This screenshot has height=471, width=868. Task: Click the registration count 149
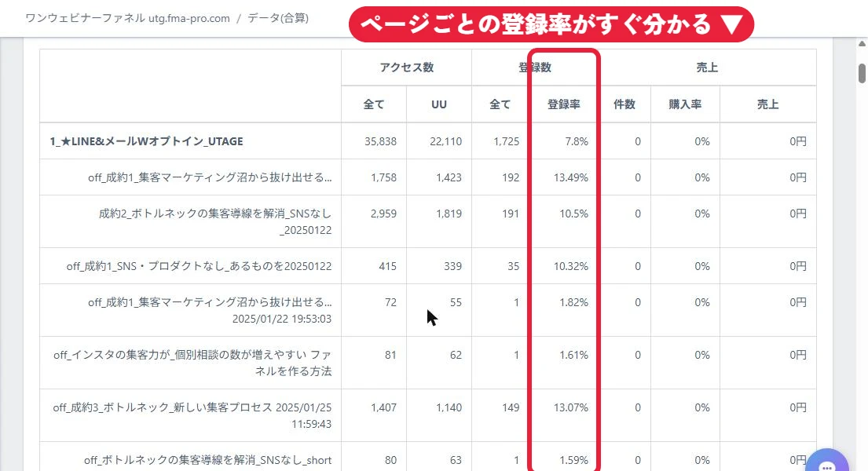pos(511,407)
